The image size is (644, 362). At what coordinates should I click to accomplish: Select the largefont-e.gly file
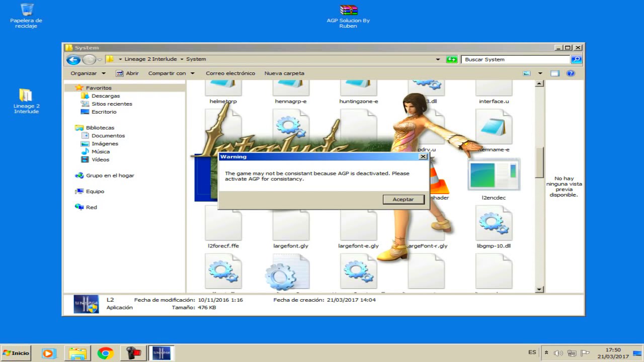(358, 228)
